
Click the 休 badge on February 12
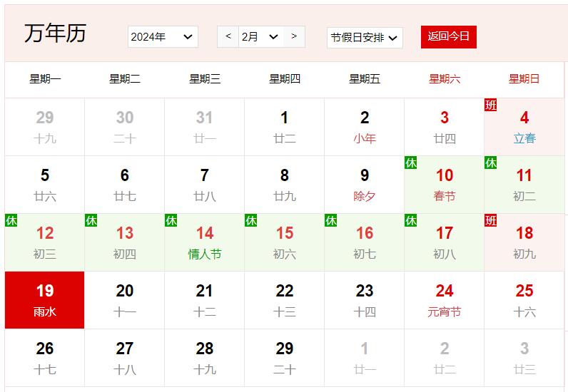[11, 221]
